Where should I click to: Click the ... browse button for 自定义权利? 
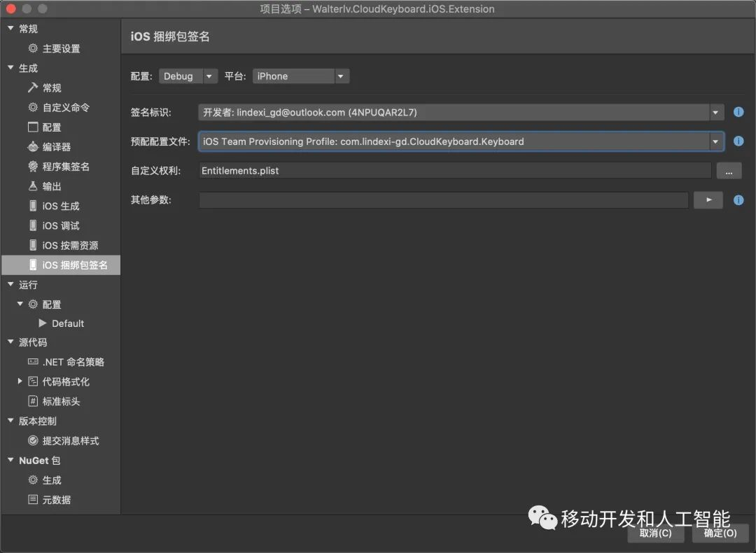point(729,171)
